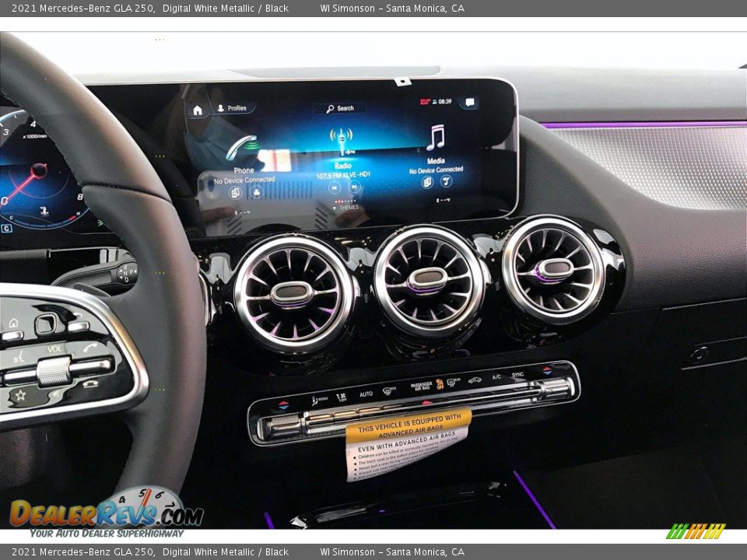The image size is (747, 560).
Task: Open the Media tile on the touchscreen
Action: (x=436, y=161)
